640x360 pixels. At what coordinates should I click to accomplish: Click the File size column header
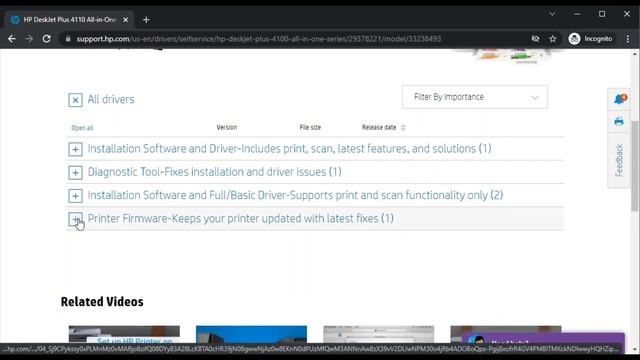[x=310, y=127]
